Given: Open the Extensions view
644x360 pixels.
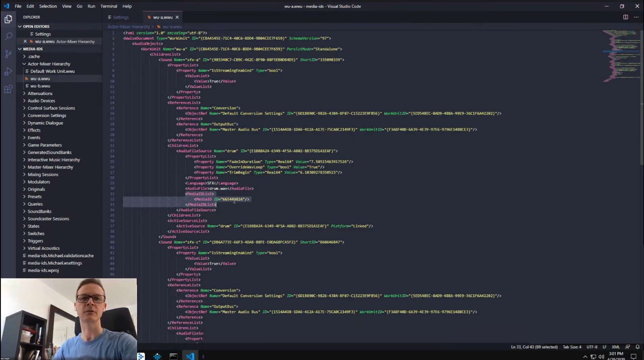Looking at the screenshot, I should click(8, 89).
